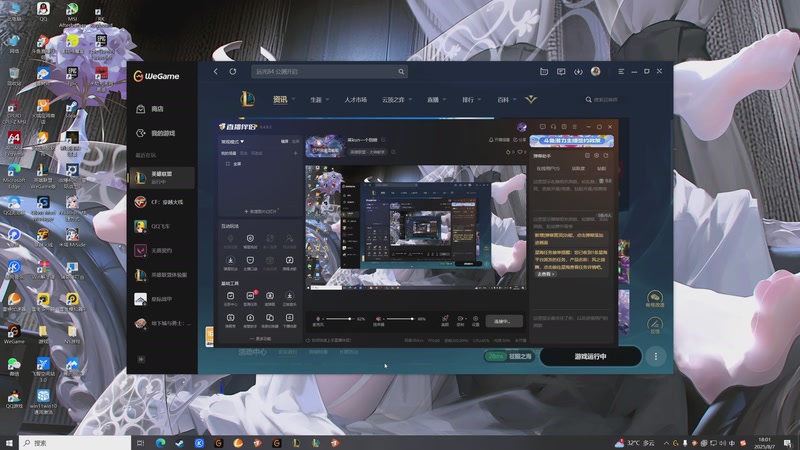Viewport: 800px width, 450px height.
Task: Click the magnifier in WeGame's search bar
Action: (x=401, y=72)
